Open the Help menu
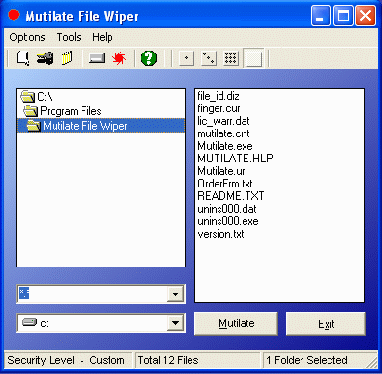The height and width of the screenshot is (374, 382). pos(102,37)
